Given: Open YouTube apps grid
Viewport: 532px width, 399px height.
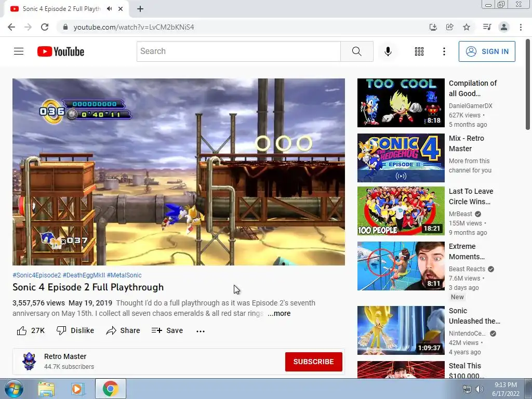Looking at the screenshot, I should (x=419, y=51).
